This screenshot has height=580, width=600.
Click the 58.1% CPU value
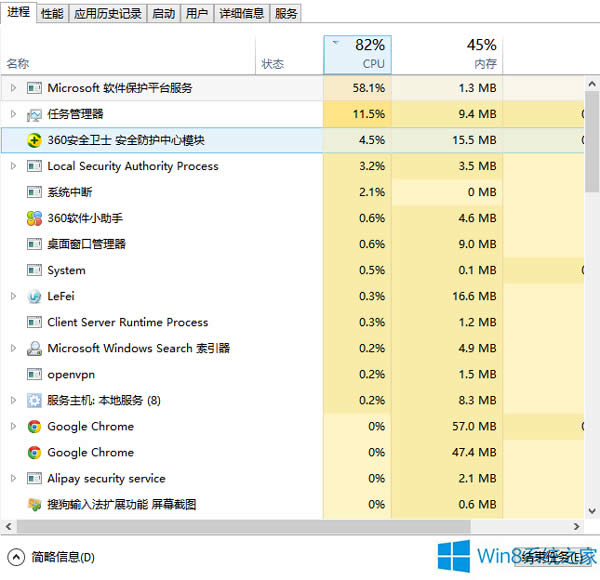(368, 88)
